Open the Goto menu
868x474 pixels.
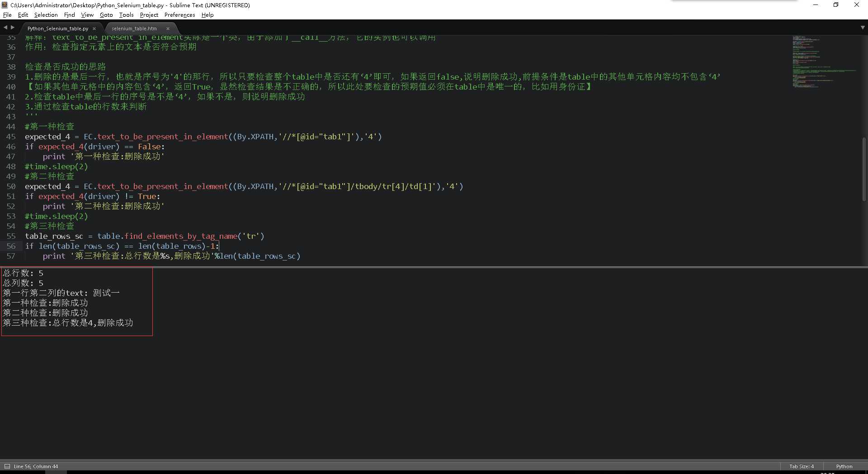point(106,15)
